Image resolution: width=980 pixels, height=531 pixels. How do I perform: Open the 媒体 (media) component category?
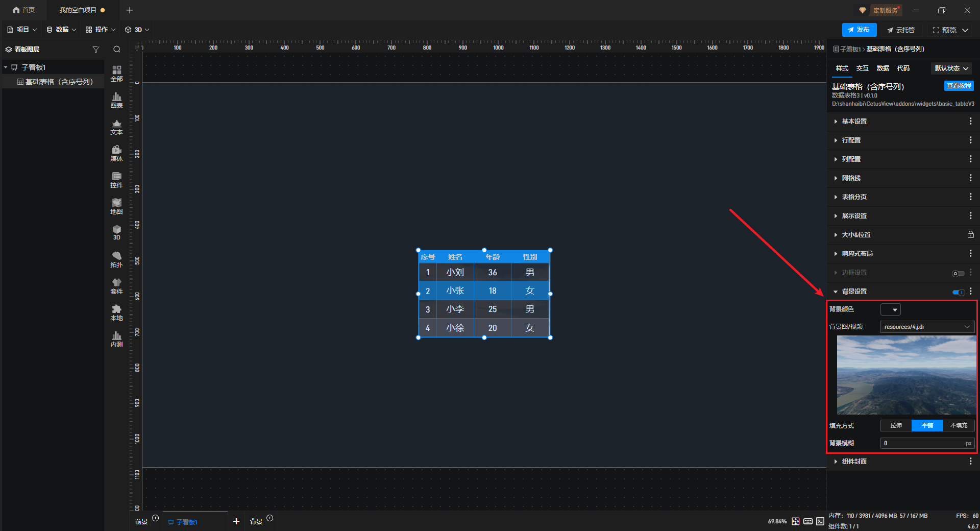tap(116, 153)
